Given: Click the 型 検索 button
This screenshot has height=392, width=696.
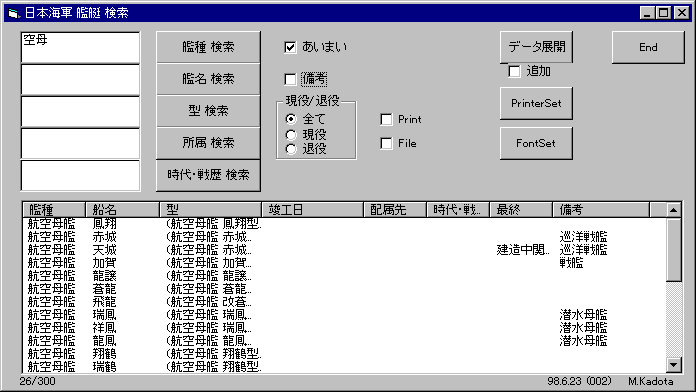Looking at the screenshot, I should point(208,111).
